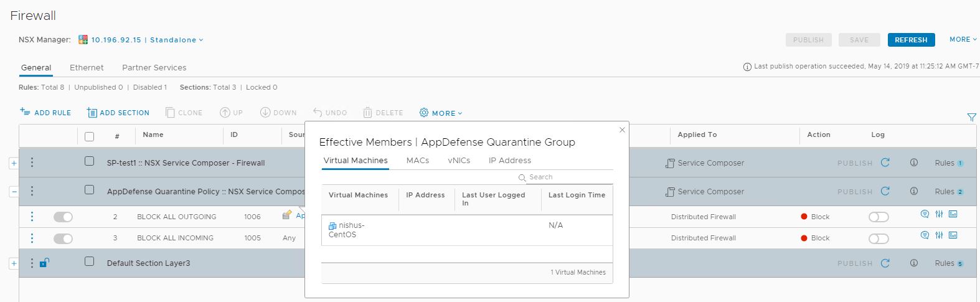
Task: Close the Effective Members popup
Action: click(x=621, y=130)
